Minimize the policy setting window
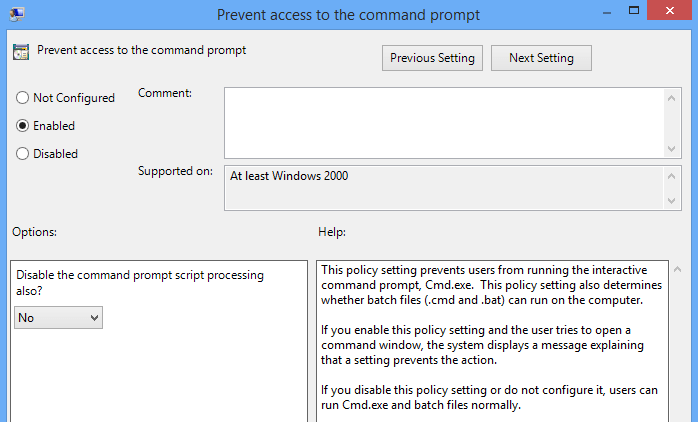This screenshot has height=422, width=698. [x=605, y=14]
